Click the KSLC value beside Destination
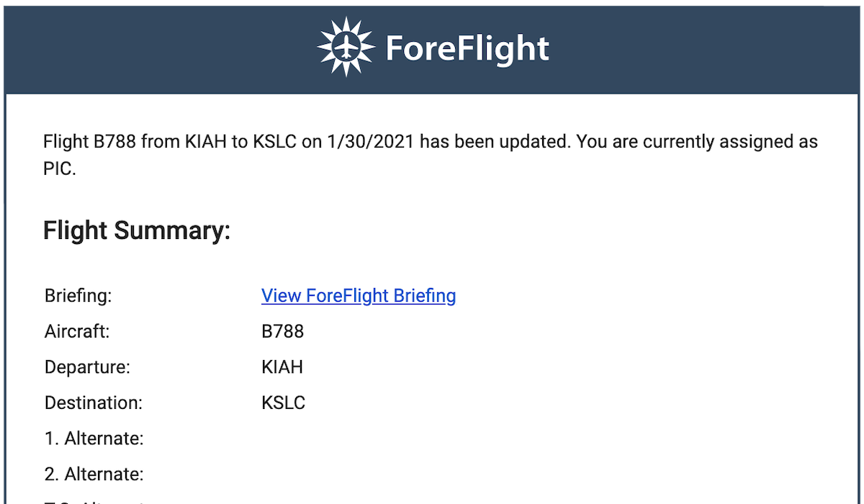 [283, 402]
